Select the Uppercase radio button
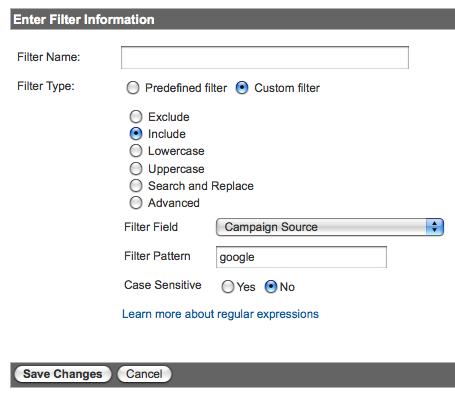 pyautogui.click(x=136, y=169)
